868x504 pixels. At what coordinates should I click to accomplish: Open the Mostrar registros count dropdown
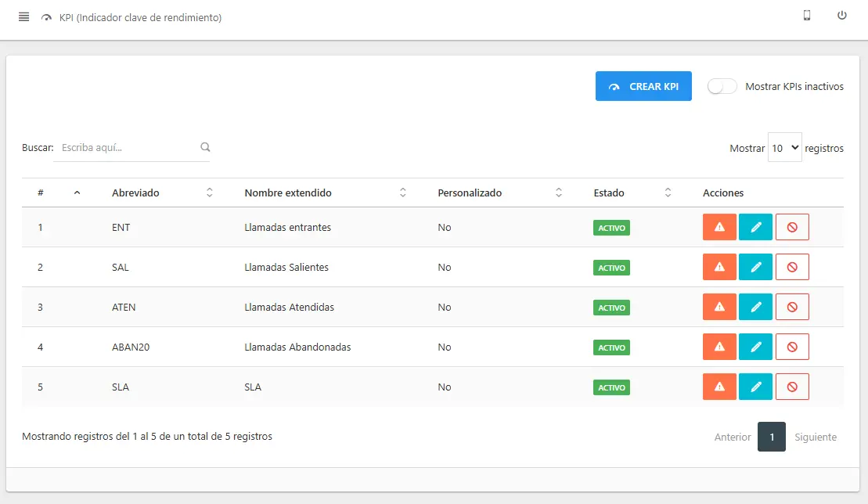784,148
